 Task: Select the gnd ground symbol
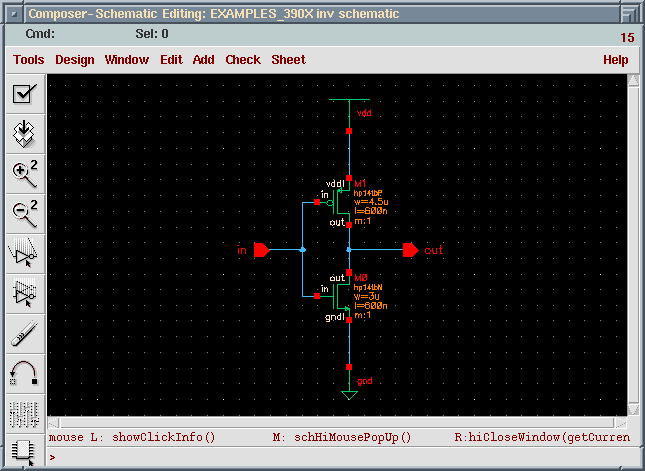(349, 385)
